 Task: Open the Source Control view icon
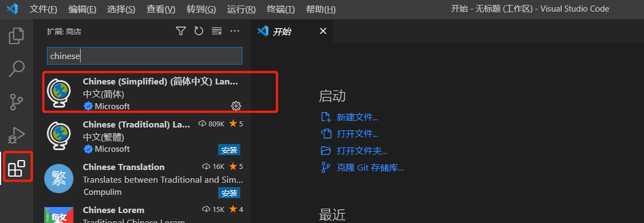(17, 102)
